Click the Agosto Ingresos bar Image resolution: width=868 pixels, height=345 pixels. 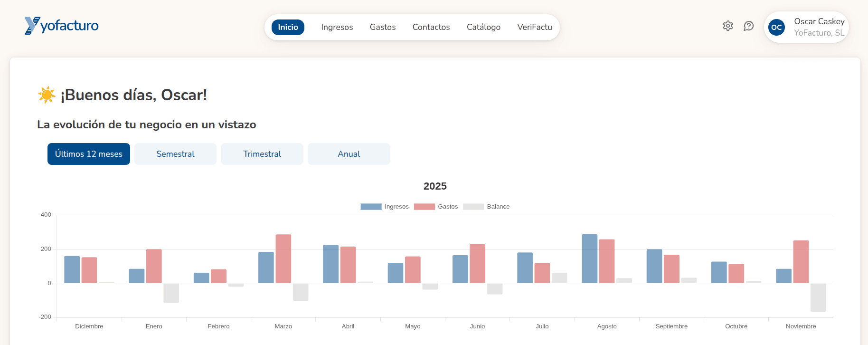click(x=589, y=259)
